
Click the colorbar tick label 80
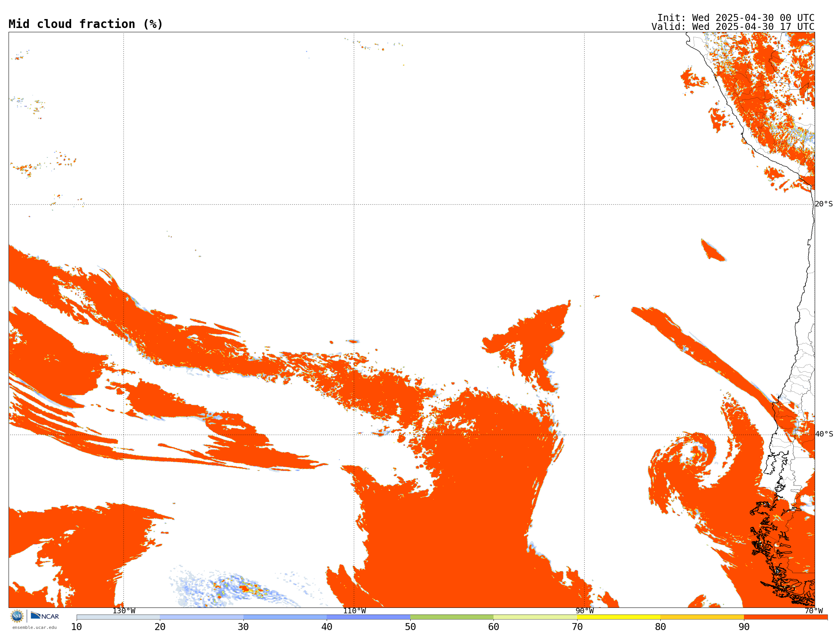point(660,627)
